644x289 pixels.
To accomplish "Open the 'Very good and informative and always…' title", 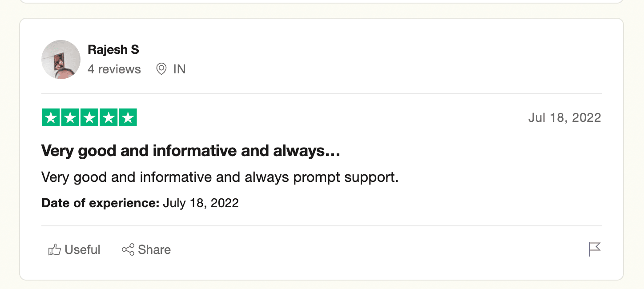I will (191, 151).
